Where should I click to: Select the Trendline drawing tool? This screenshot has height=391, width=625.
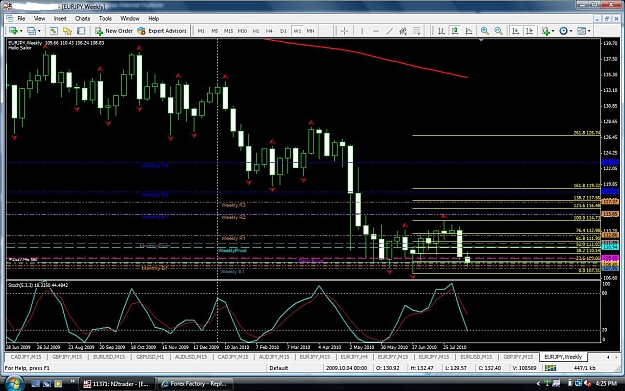tap(389, 31)
